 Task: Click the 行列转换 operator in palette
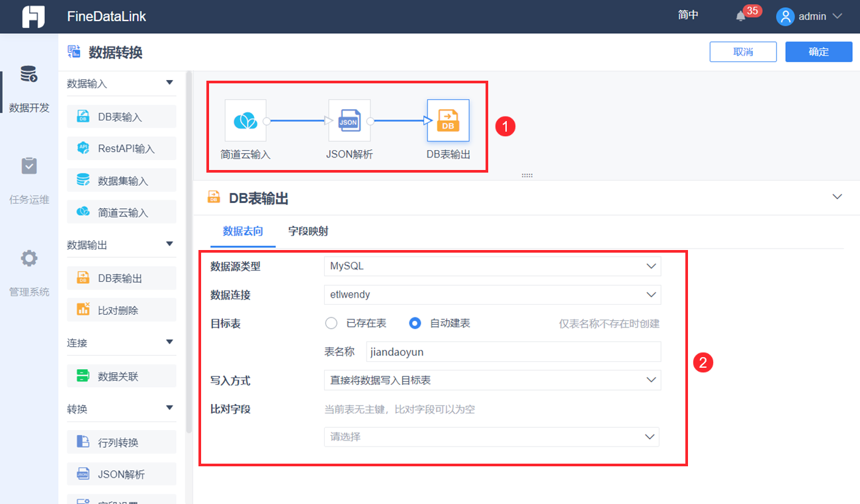pos(122,442)
